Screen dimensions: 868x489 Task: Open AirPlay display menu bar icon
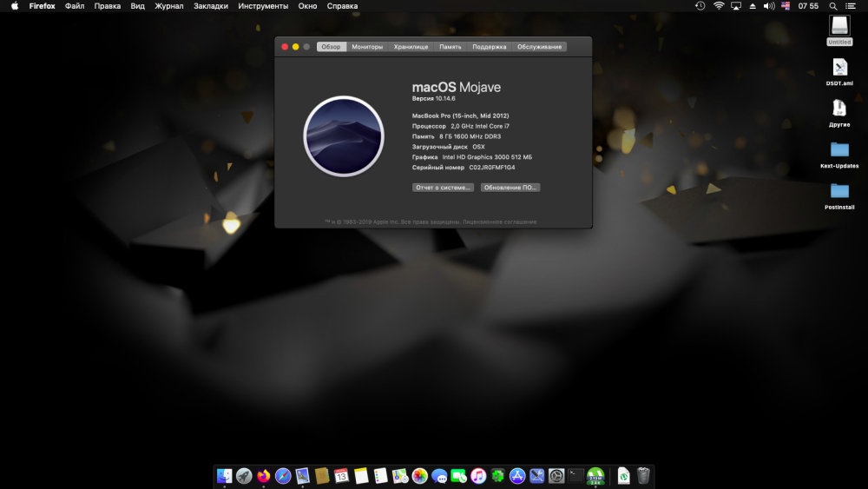coord(736,6)
